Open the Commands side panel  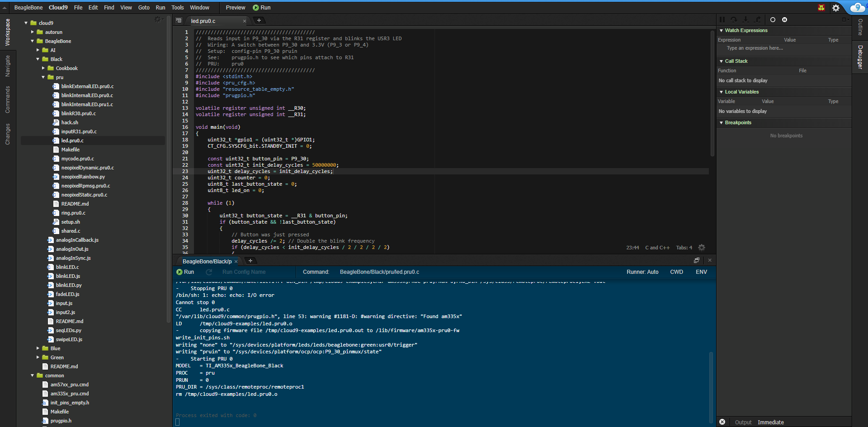coord(8,100)
